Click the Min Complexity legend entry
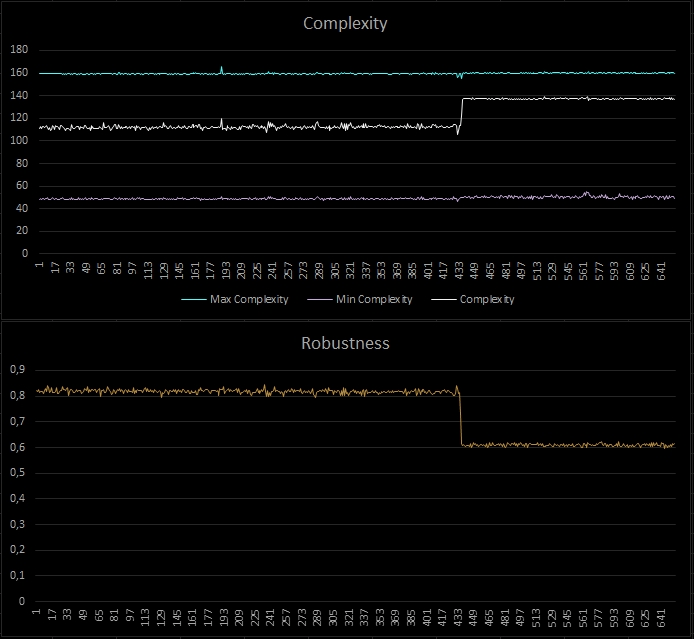694x639 pixels. (364, 299)
